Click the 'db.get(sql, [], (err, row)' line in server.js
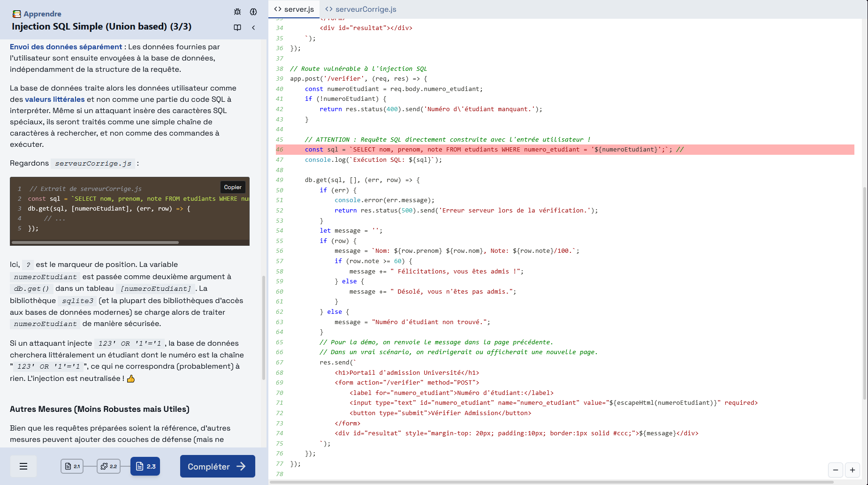Screen dimensions: 868x485 coord(362,180)
